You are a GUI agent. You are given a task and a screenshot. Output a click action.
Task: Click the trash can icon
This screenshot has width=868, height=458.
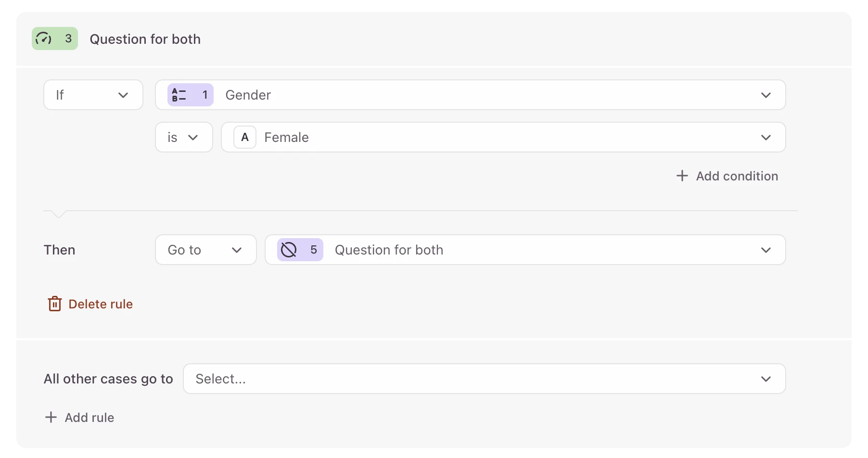pos(55,304)
